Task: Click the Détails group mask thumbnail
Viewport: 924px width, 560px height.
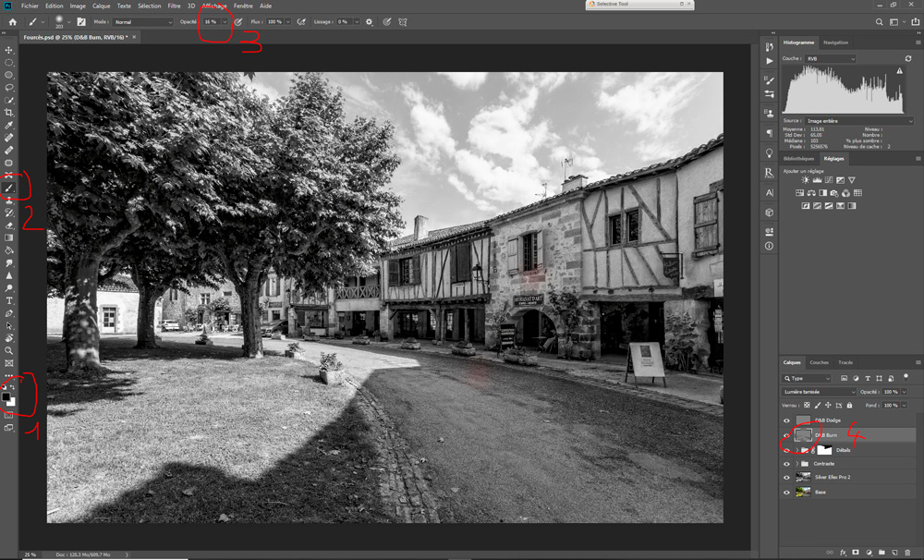Action: (x=824, y=450)
